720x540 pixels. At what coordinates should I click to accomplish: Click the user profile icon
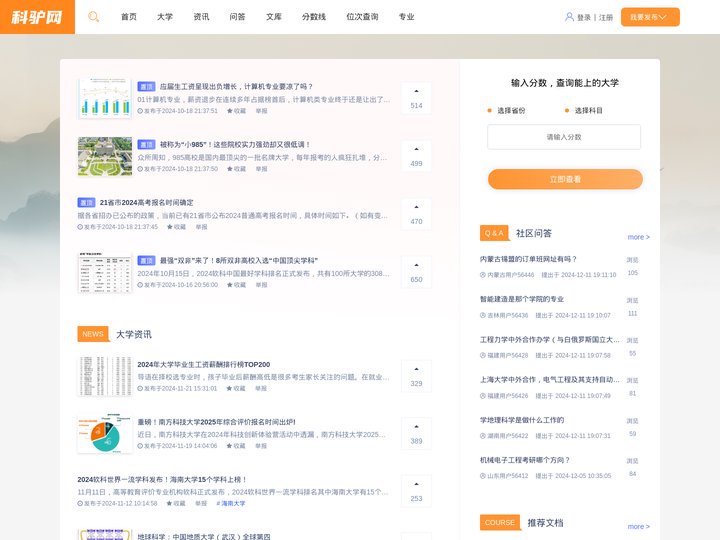coord(569,17)
